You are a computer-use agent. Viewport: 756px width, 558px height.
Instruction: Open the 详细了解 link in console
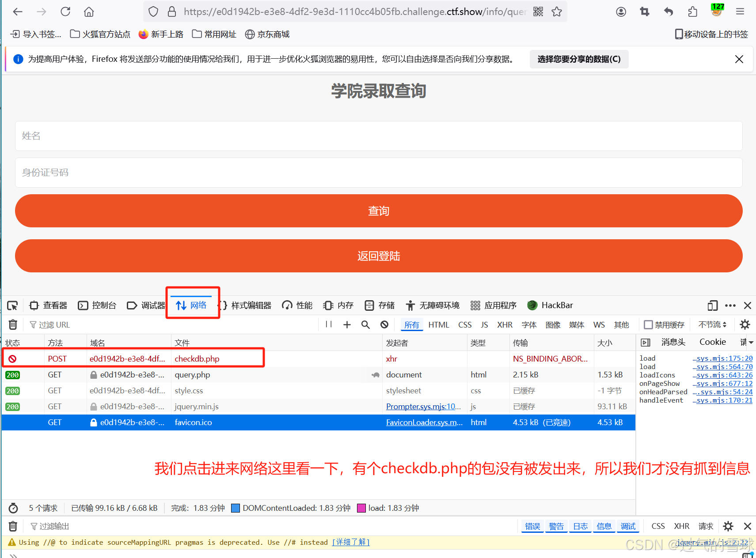(x=350, y=542)
